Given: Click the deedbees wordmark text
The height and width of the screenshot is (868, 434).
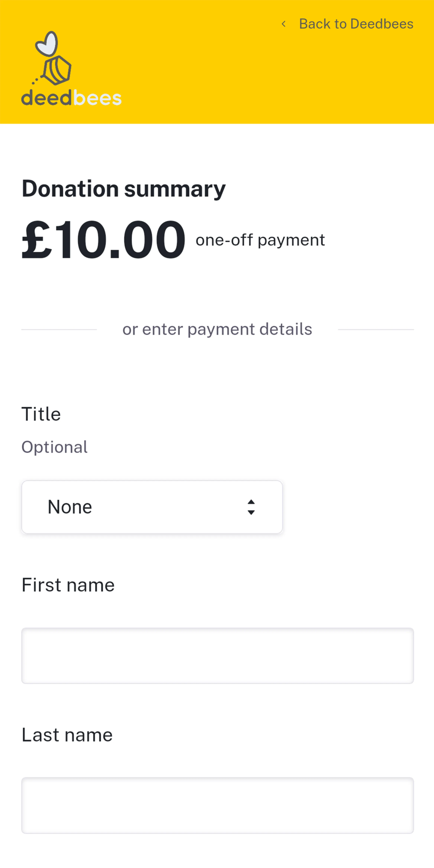Looking at the screenshot, I should tap(71, 98).
